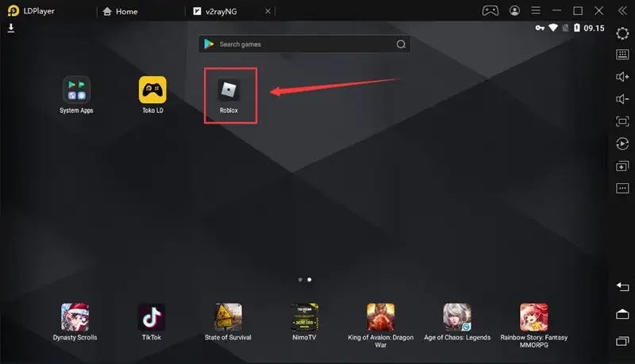Open the more tools ellipsis icon

pyautogui.click(x=622, y=188)
